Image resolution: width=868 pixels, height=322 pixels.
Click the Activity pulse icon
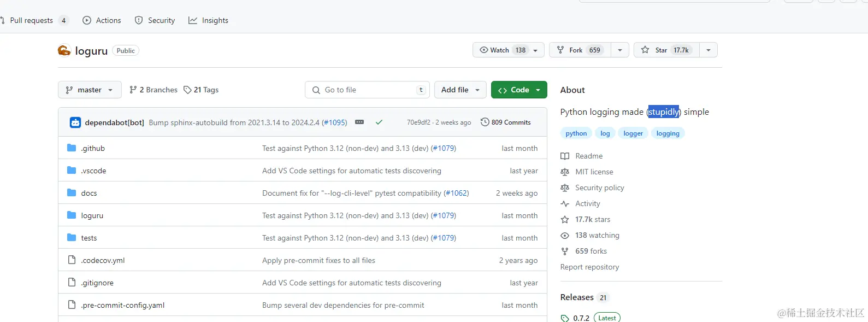point(565,203)
